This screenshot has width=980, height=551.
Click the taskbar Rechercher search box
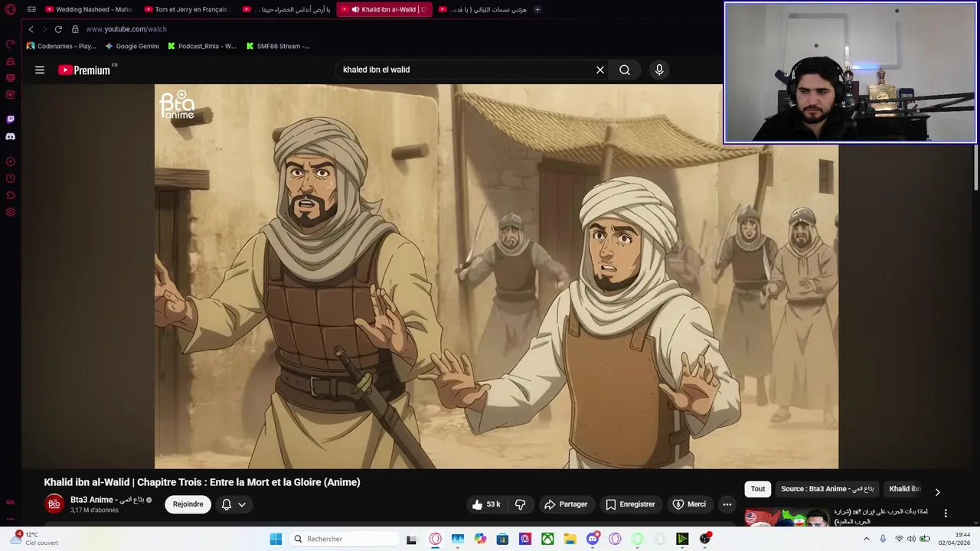pos(343,539)
